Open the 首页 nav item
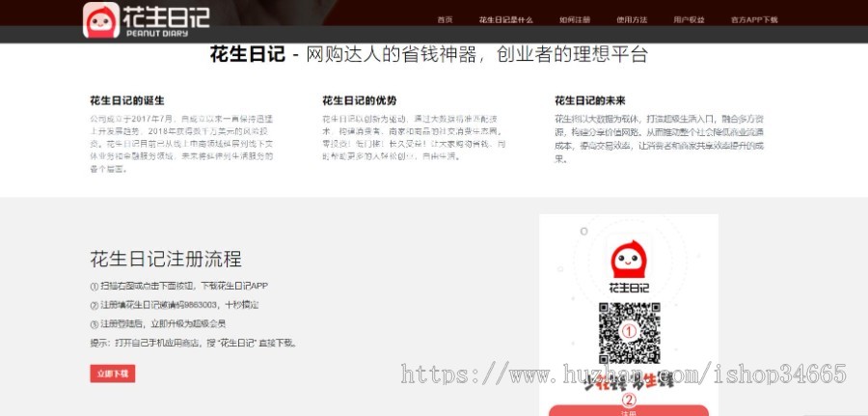 coord(445,20)
